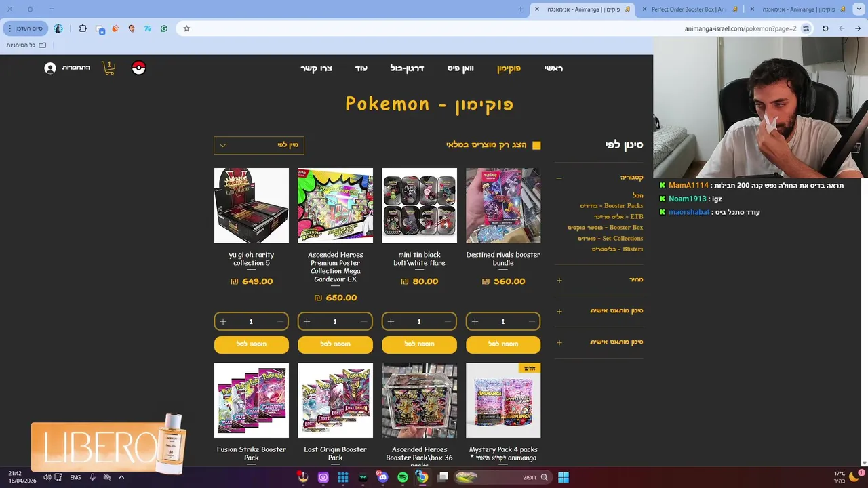Open Destined rivals booster bundle thumbnail
868x488 pixels.
click(x=503, y=205)
